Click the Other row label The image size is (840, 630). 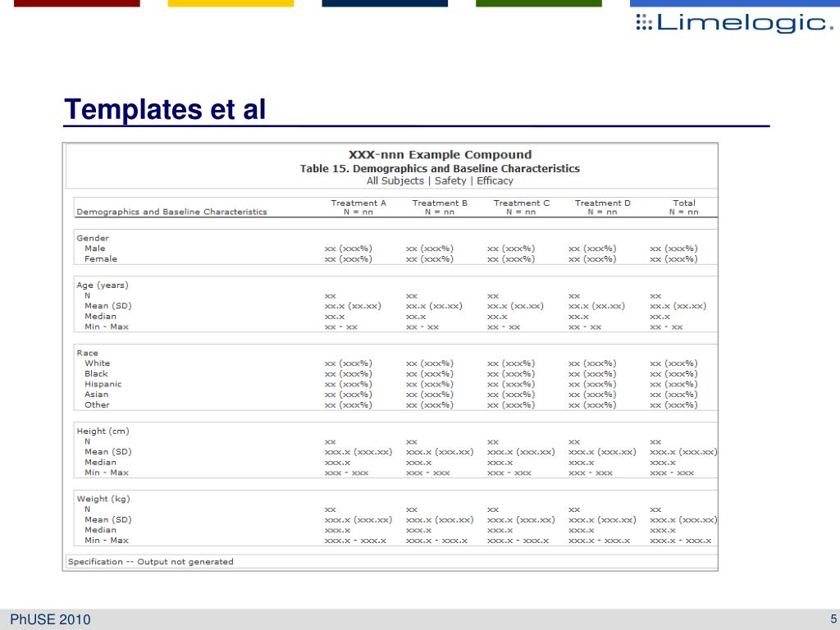(x=97, y=405)
